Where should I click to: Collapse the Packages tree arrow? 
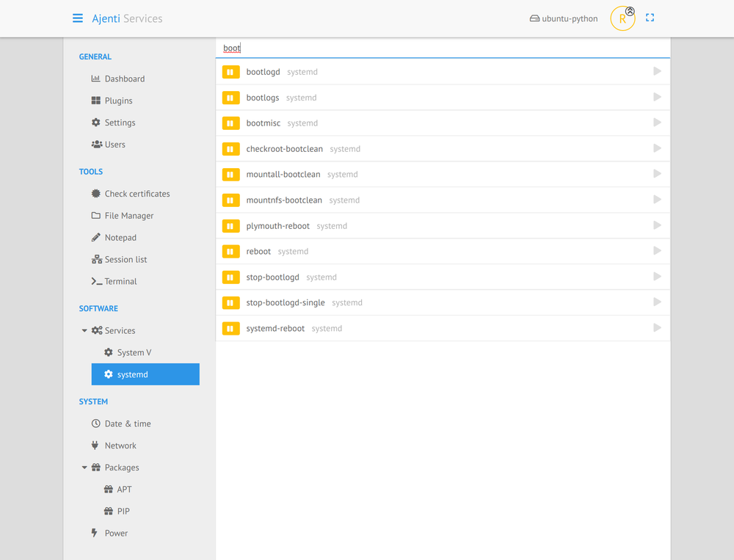pos(84,468)
